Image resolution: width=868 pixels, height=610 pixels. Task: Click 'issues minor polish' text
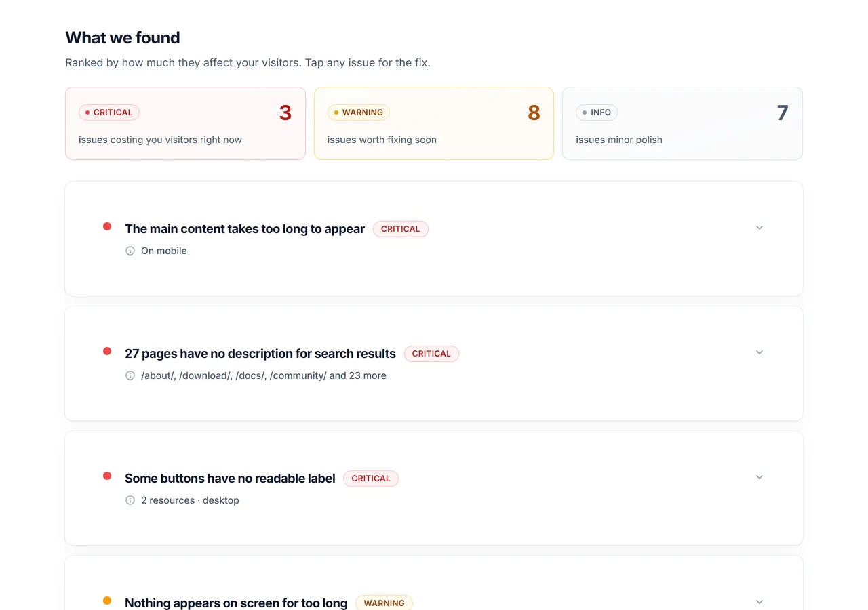point(619,140)
